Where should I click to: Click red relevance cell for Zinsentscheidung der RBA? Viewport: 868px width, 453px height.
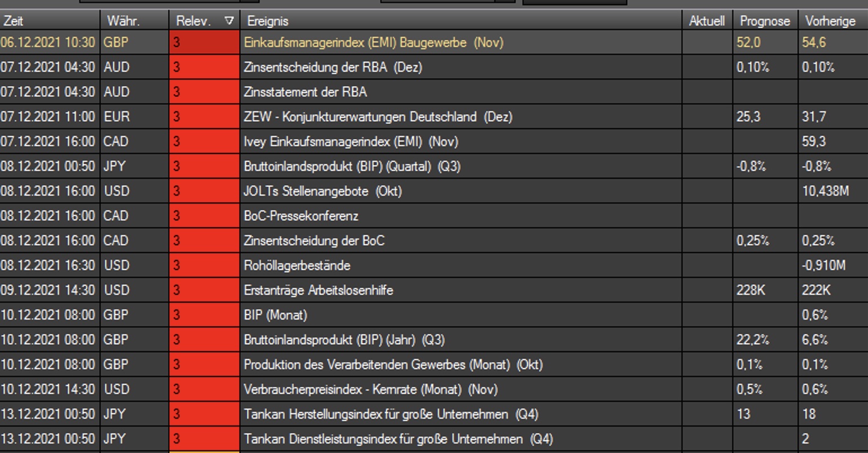tap(204, 68)
